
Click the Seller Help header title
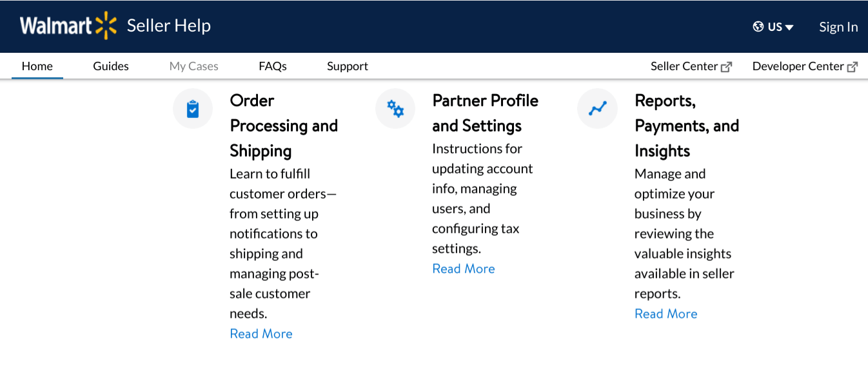click(169, 26)
